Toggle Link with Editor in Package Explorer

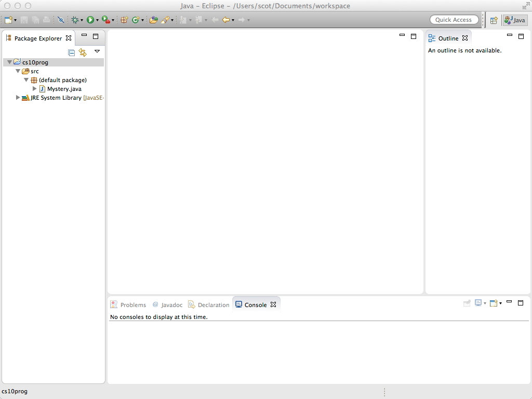83,52
